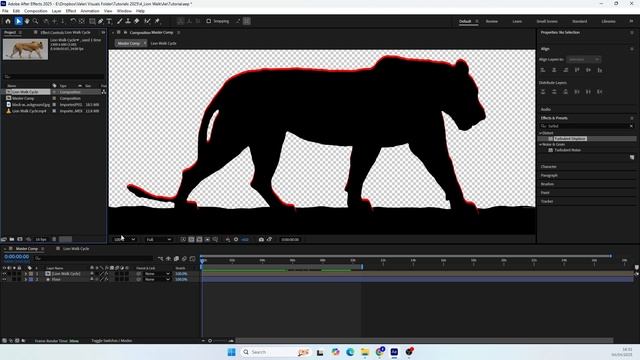Select the Zoom magnifier tool

(x=36, y=21)
